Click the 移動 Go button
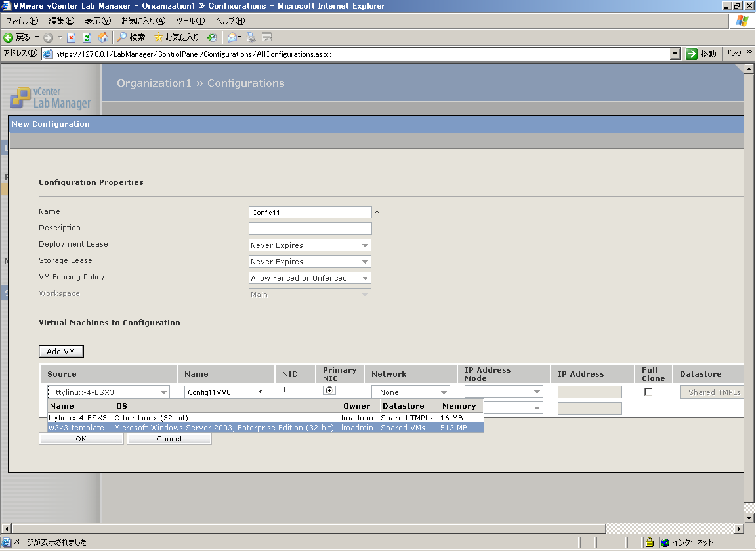The height and width of the screenshot is (551, 756). coord(701,54)
